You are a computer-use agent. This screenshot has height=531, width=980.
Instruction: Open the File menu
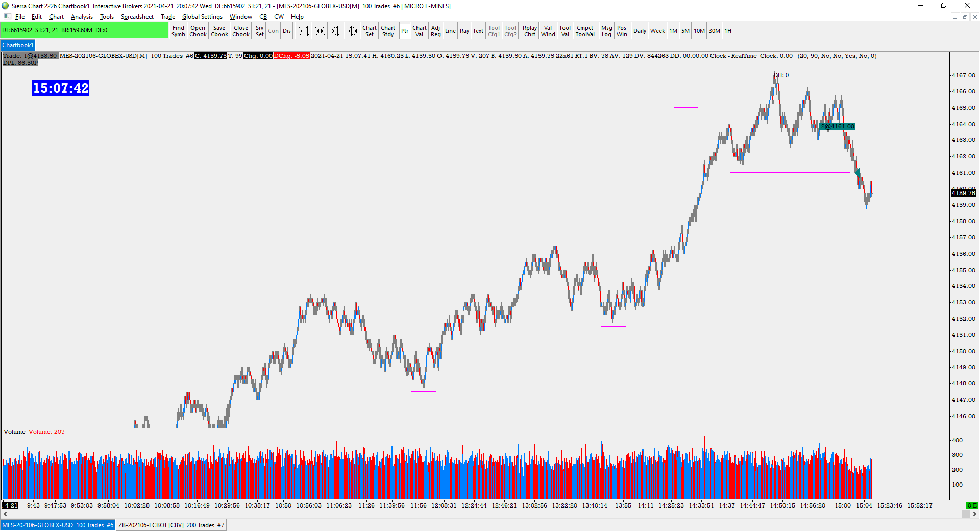20,17
